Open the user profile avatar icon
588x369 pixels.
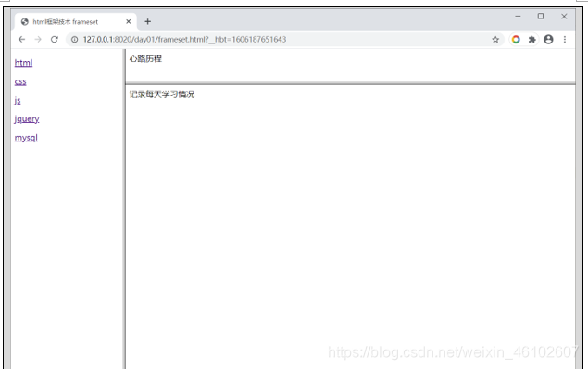pyautogui.click(x=548, y=40)
